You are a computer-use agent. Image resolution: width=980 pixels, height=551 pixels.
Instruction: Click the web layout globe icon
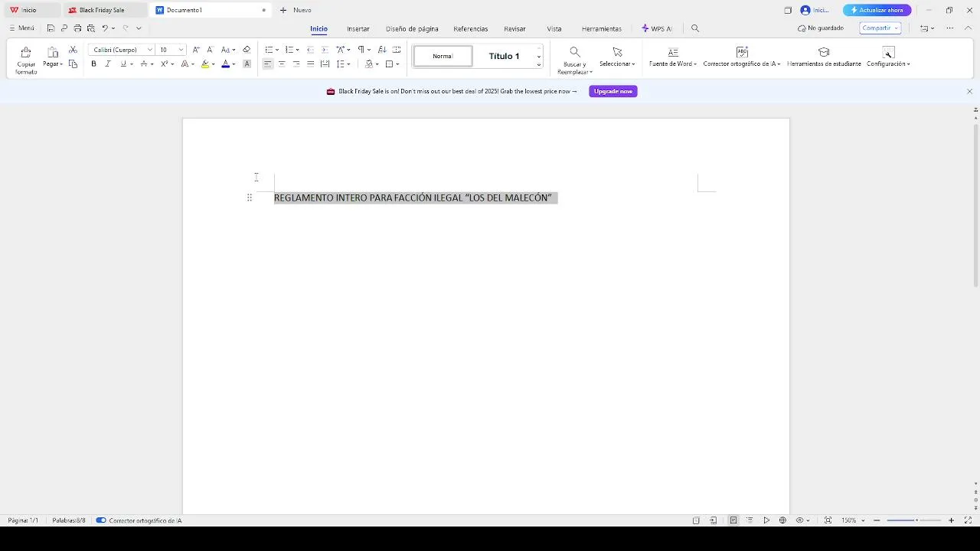click(x=782, y=520)
